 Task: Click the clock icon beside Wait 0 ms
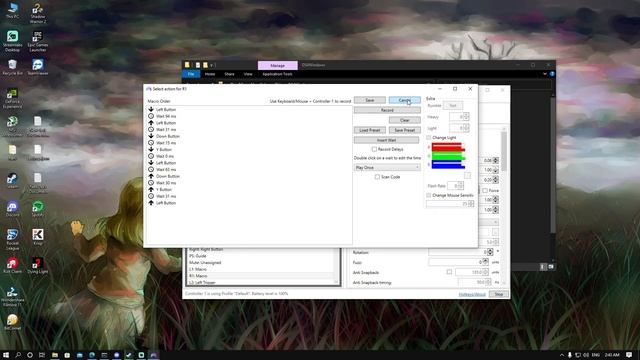coord(151,156)
